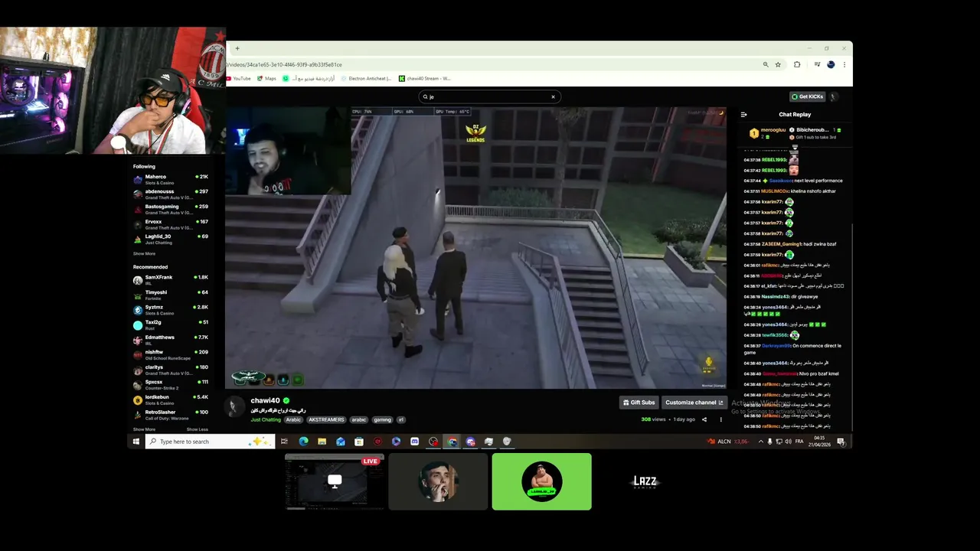
Task: Click the Get KICKs button
Action: 808,96
